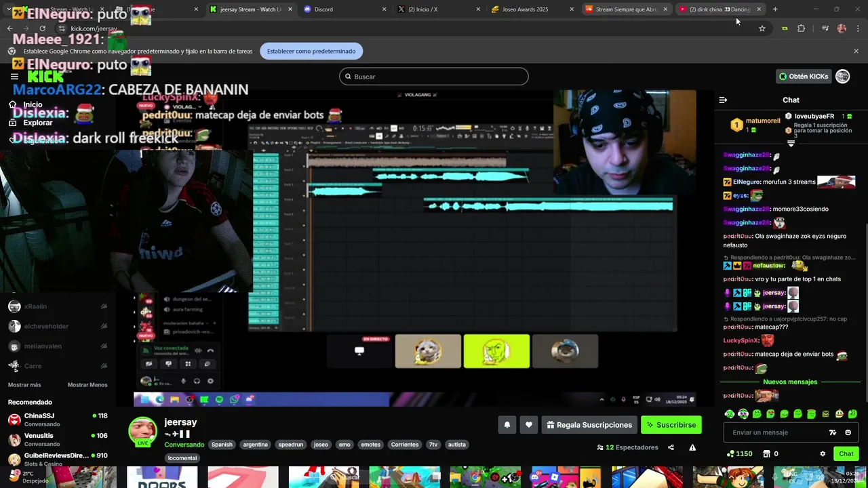
Task: Expand the chat leaderboard chevron
Action: point(791,144)
